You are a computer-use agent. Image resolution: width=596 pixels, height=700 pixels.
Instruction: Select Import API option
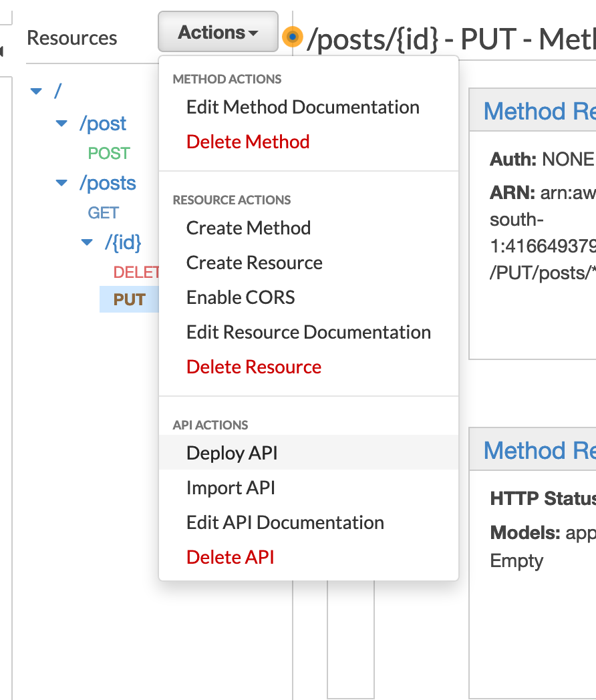tap(231, 488)
